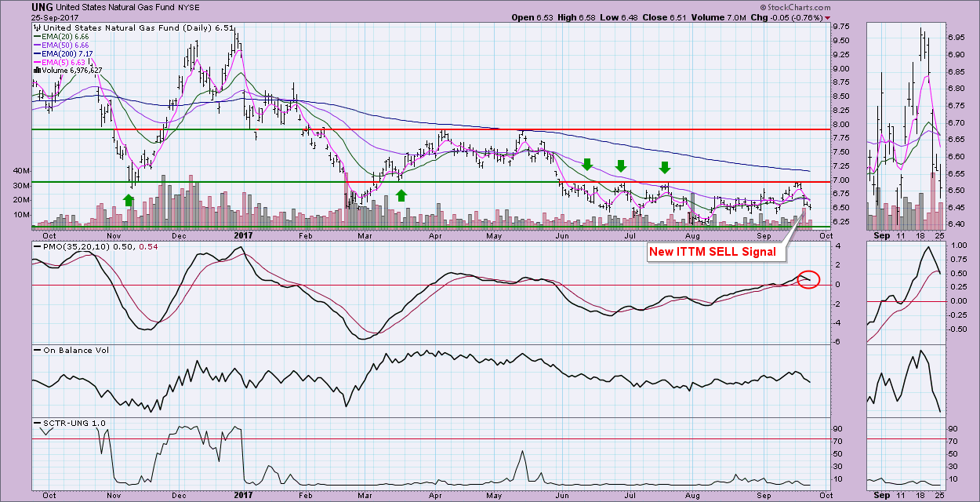The height and width of the screenshot is (502, 980).
Task: Select the EMA(50) legend entry
Action: (63, 45)
